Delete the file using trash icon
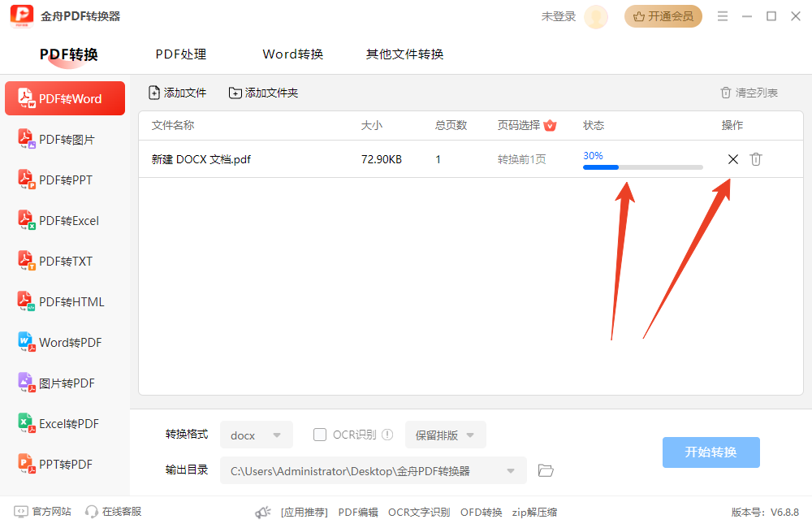 tap(756, 159)
